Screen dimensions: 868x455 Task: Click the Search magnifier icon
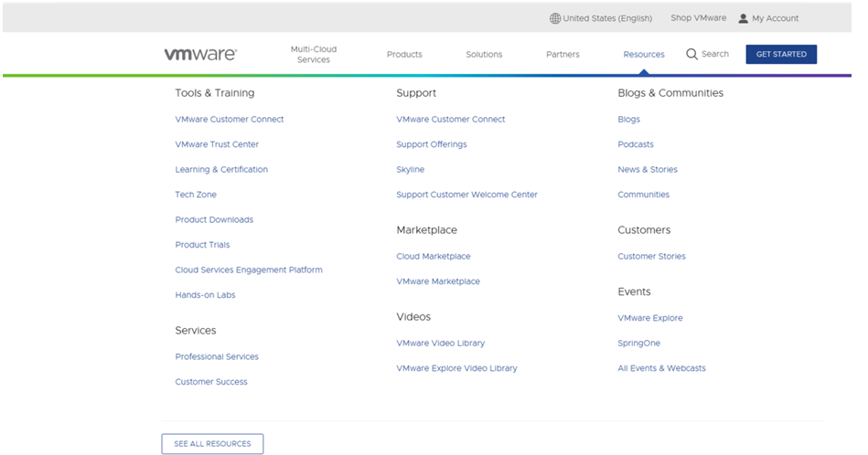coord(691,54)
